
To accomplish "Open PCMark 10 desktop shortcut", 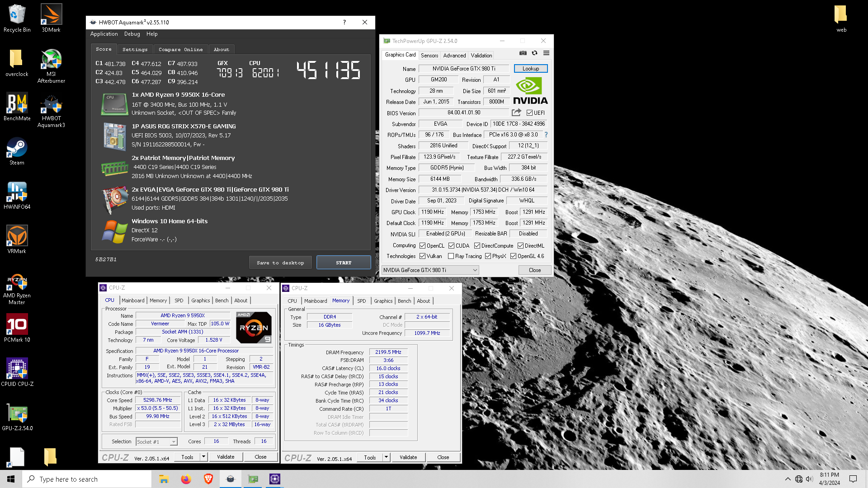I will [17, 328].
